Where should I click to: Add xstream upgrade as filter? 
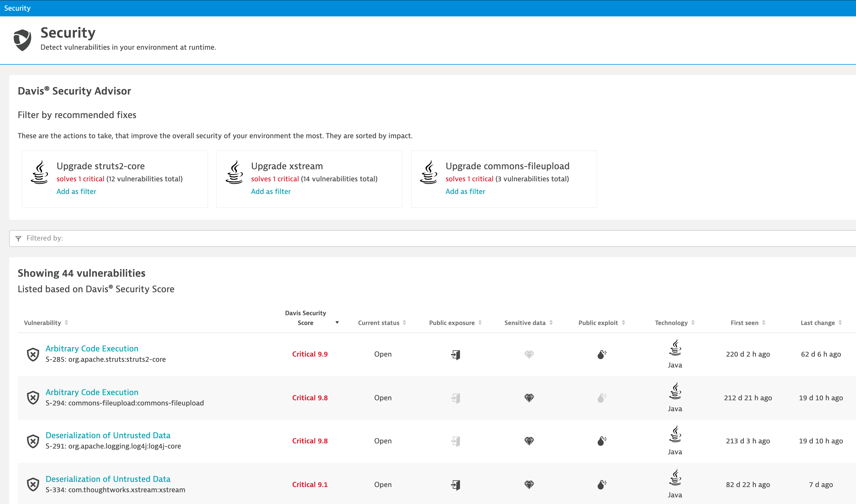(x=271, y=192)
